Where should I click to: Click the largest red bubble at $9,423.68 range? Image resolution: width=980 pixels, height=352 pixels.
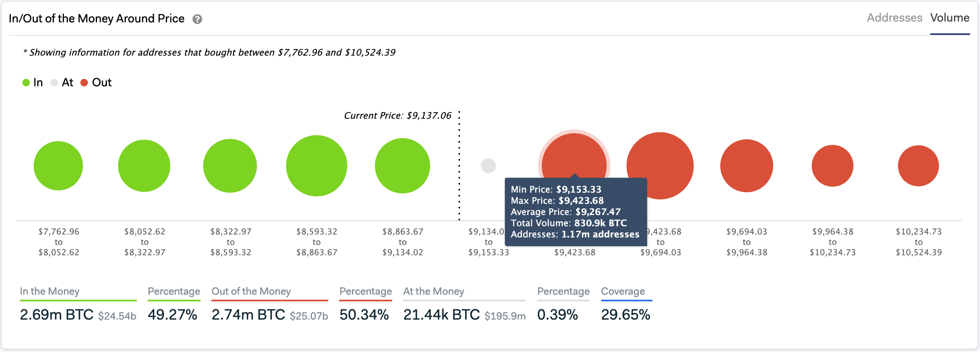(660, 165)
